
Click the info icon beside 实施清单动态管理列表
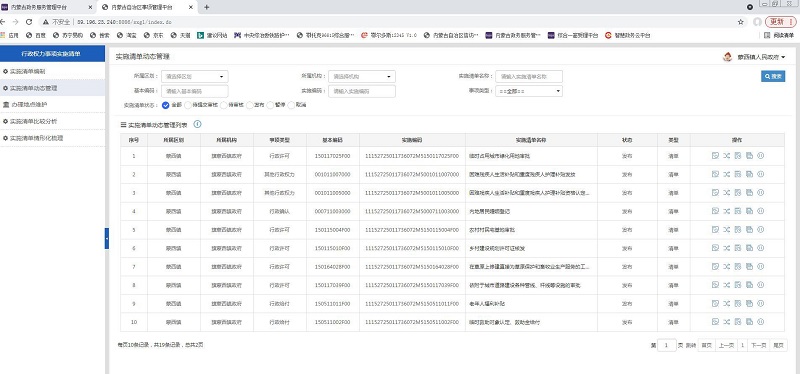tap(197, 124)
